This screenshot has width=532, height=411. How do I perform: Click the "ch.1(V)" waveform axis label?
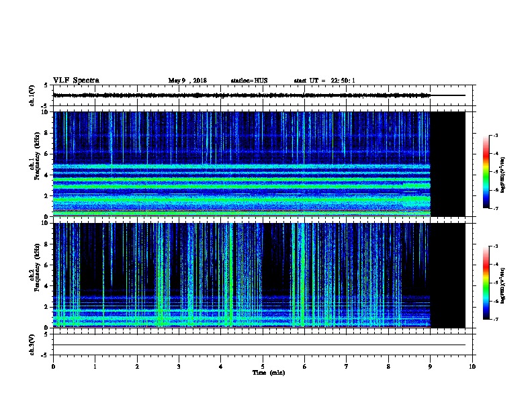(x=32, y=95)
